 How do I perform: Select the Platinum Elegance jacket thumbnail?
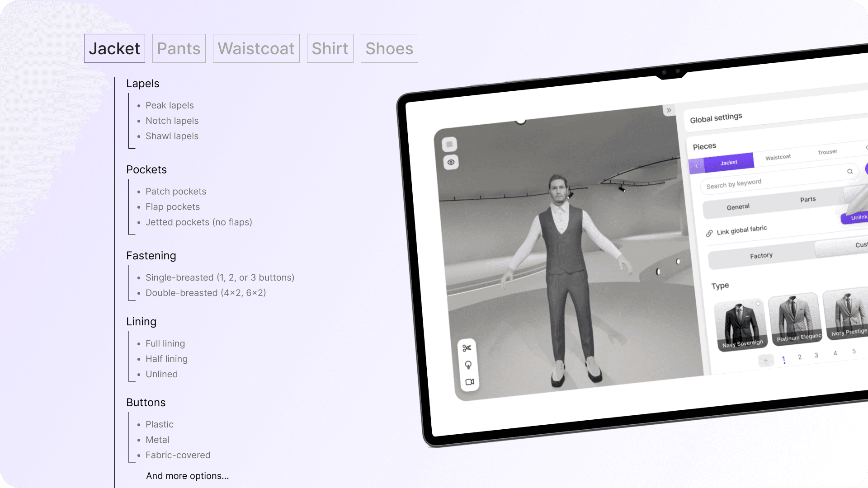click(795, 319)
